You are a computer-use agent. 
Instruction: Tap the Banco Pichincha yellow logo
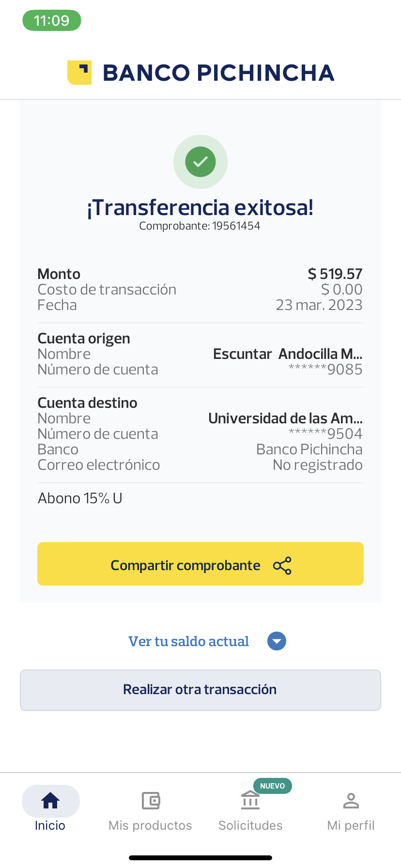pyautogui.click(x=79, y=73)
